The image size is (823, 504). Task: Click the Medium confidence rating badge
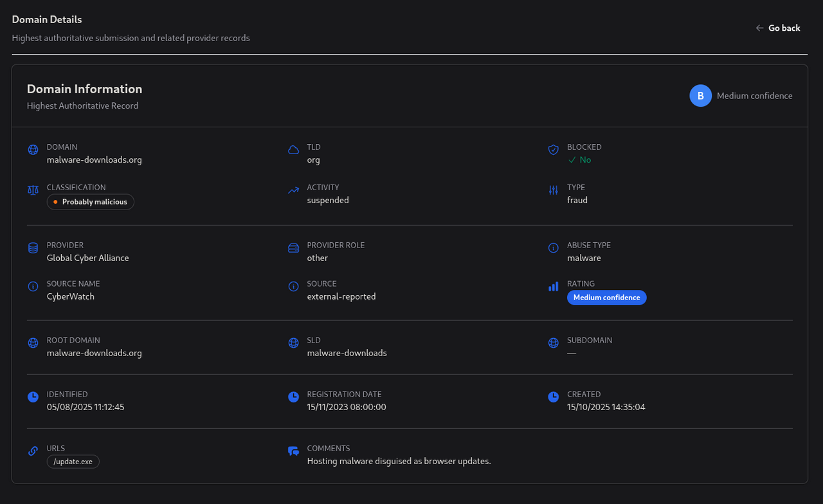(x=606, y=297)
